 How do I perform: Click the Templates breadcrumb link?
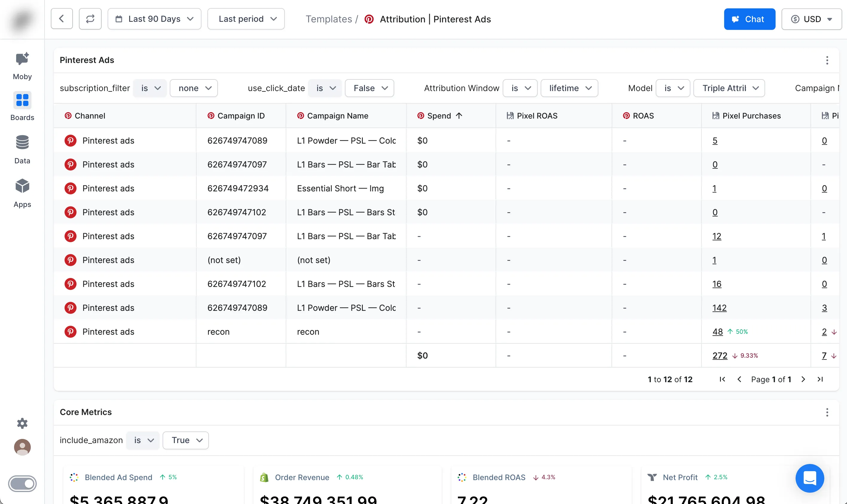coord(328,19)
